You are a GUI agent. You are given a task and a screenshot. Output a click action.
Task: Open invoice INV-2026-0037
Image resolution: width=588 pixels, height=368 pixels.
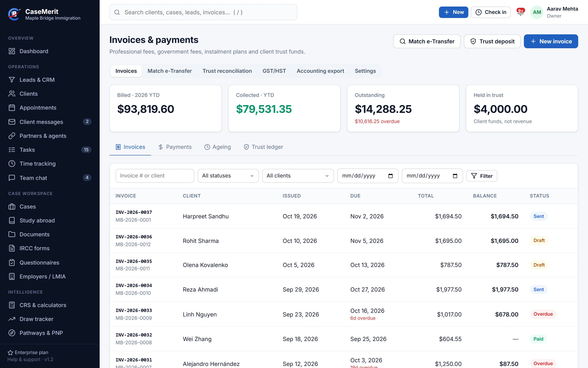click(134, 212)
